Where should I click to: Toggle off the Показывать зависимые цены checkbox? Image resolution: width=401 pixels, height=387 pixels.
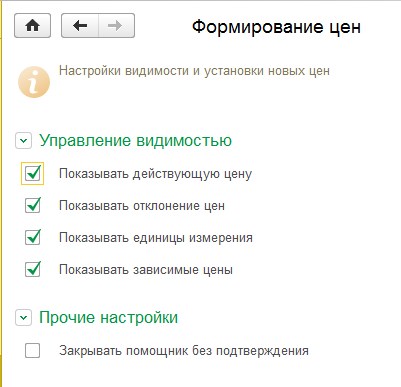coord(33,269)
